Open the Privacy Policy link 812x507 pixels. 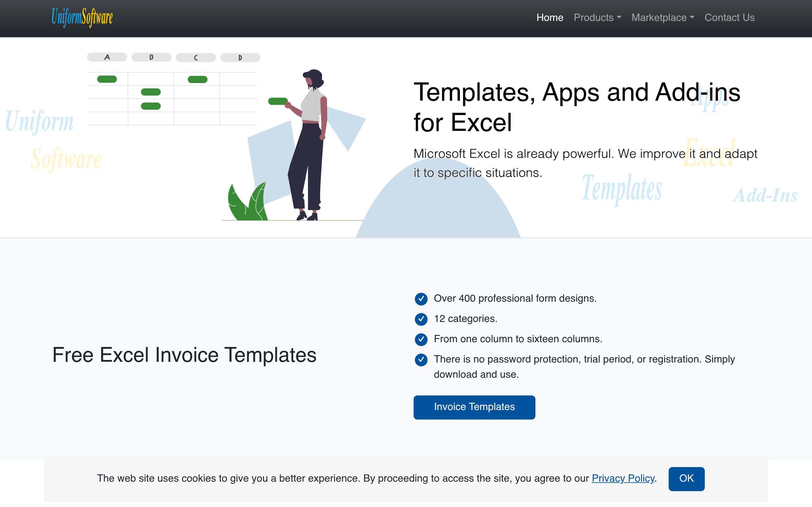(623, 478)
